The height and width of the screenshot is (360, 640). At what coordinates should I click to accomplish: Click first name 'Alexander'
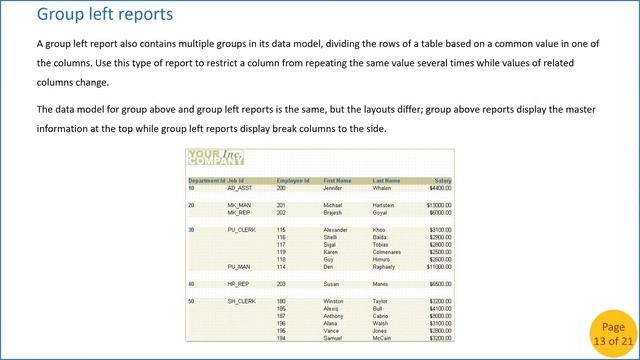[x=336, y=230]
